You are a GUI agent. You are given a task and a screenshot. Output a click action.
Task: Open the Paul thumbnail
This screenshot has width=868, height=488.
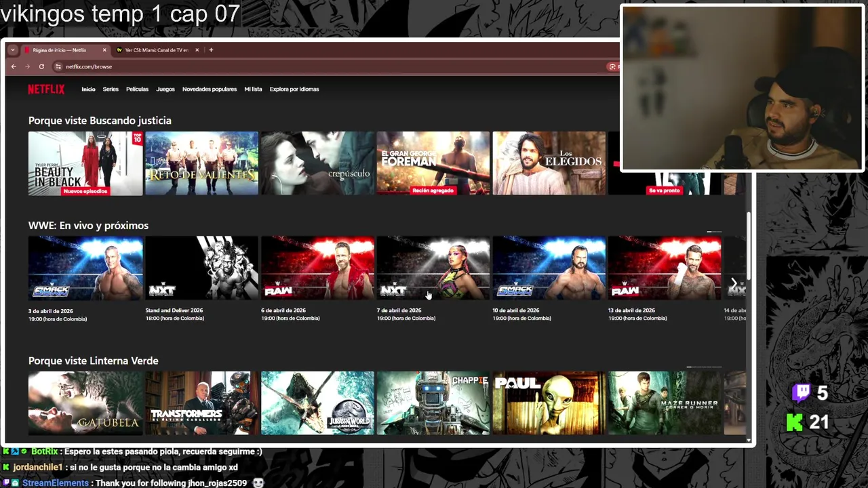tap(549, 403)
